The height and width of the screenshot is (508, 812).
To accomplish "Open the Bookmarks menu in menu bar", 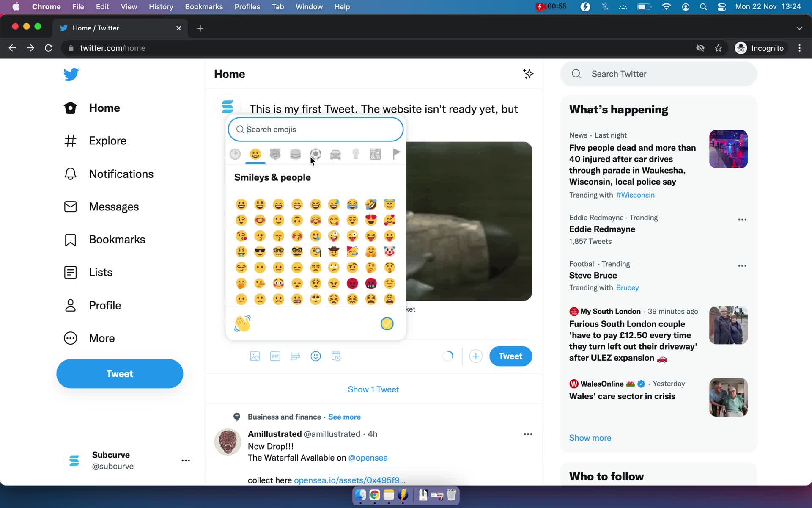I will 204,7.
